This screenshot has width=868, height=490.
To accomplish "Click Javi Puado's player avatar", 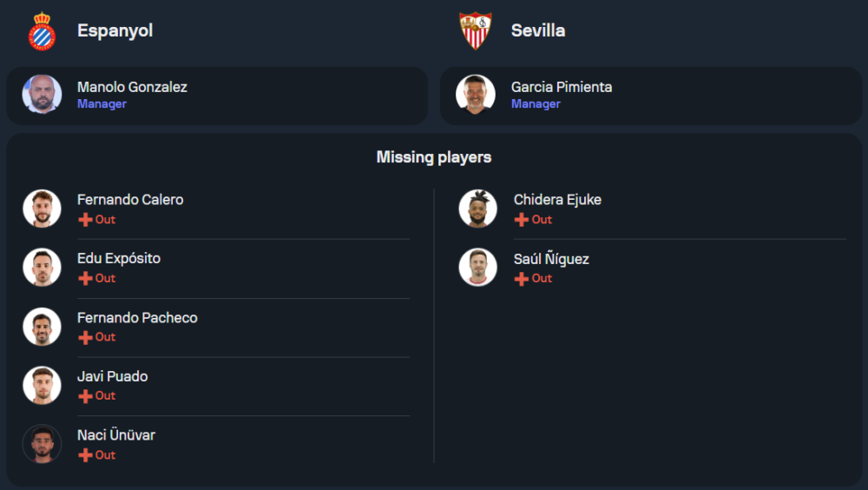I will (x=42, y=386).
